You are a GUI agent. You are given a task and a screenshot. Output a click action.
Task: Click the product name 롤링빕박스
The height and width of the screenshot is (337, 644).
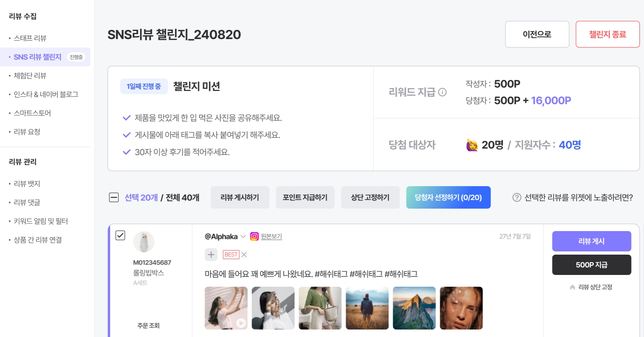click(148, 273)
